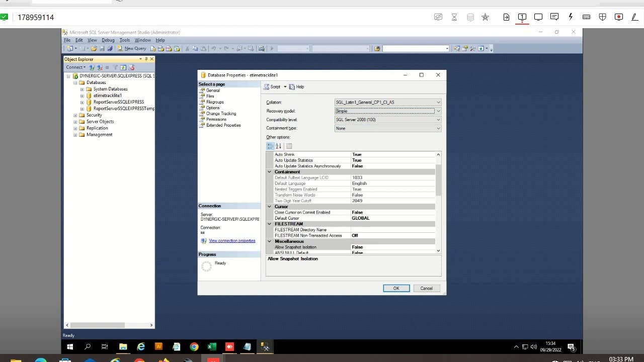
Task: Open the Window menu
Action: tap(142, 40)
